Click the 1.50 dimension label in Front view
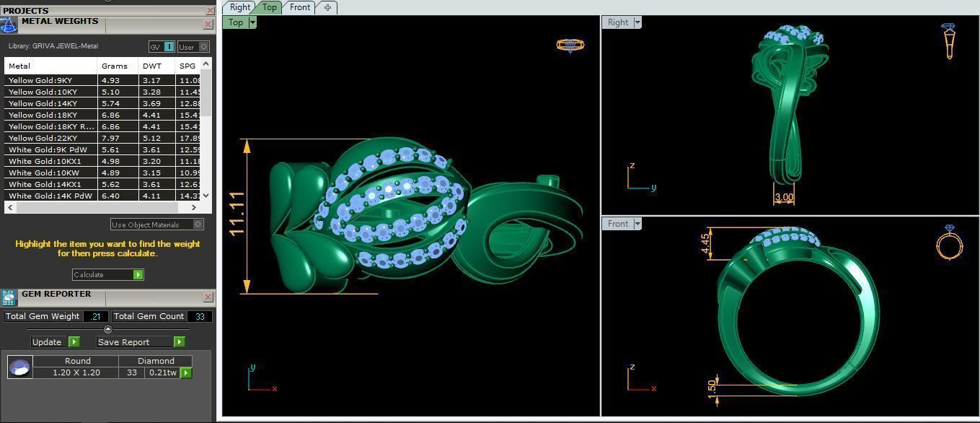This screenshot has width=980, height=423. 712,390
